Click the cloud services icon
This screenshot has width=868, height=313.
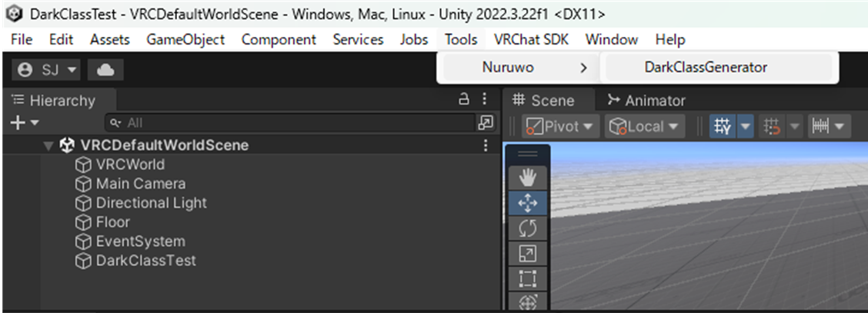105,70
